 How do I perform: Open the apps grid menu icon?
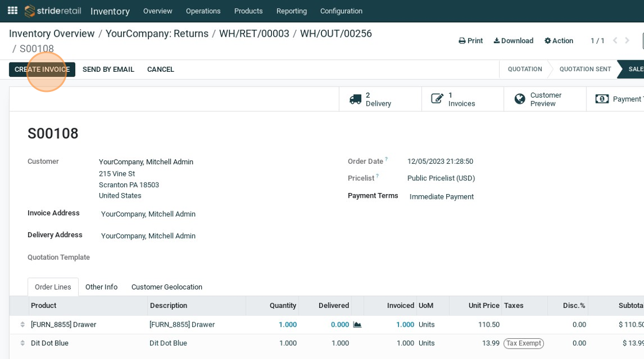click(x=13, y=10)
